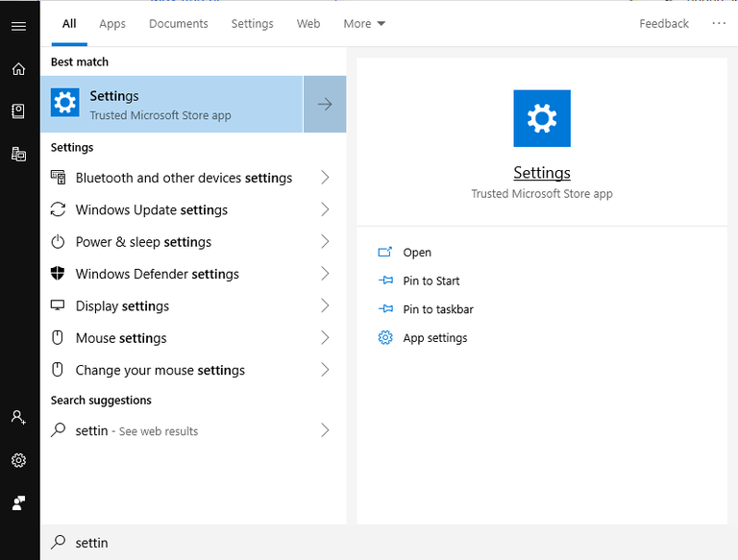Image resolution: width=738 pixels, height=560 pixels.
Task: Click the pin icon for Pin to Start
Action: [385, 280]
